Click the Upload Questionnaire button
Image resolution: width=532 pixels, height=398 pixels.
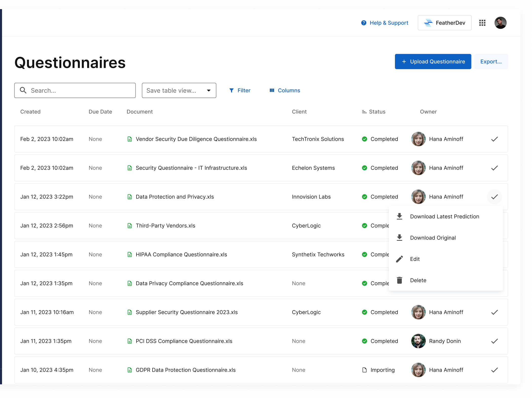tap(433, 62)
